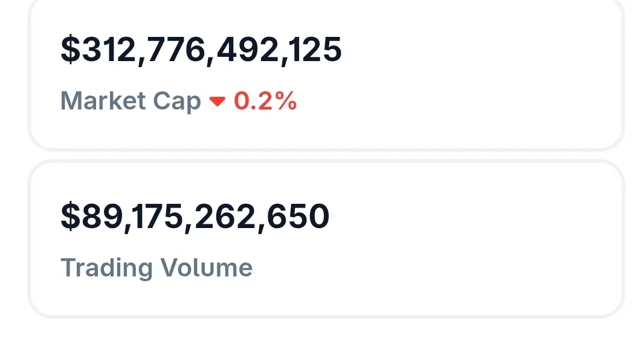
Task: Click the dollar sign before 312,776,492,125
Action: (70, 50)
